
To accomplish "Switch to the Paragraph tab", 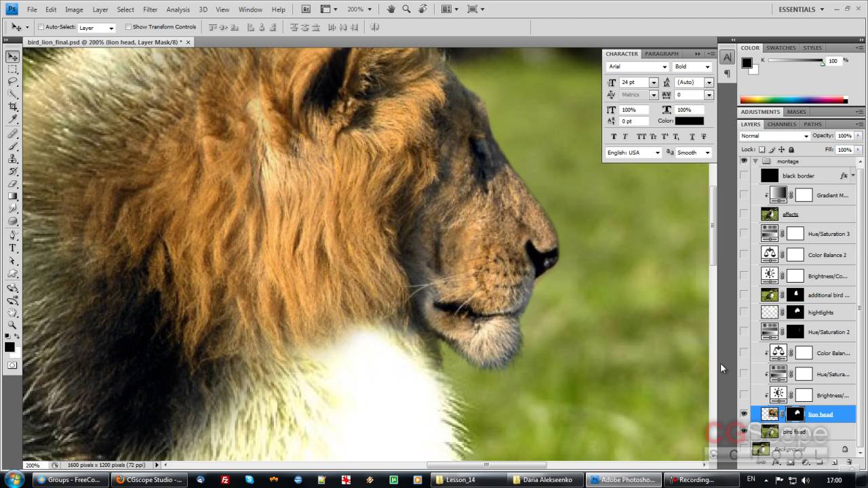I will tap(661, 54).
